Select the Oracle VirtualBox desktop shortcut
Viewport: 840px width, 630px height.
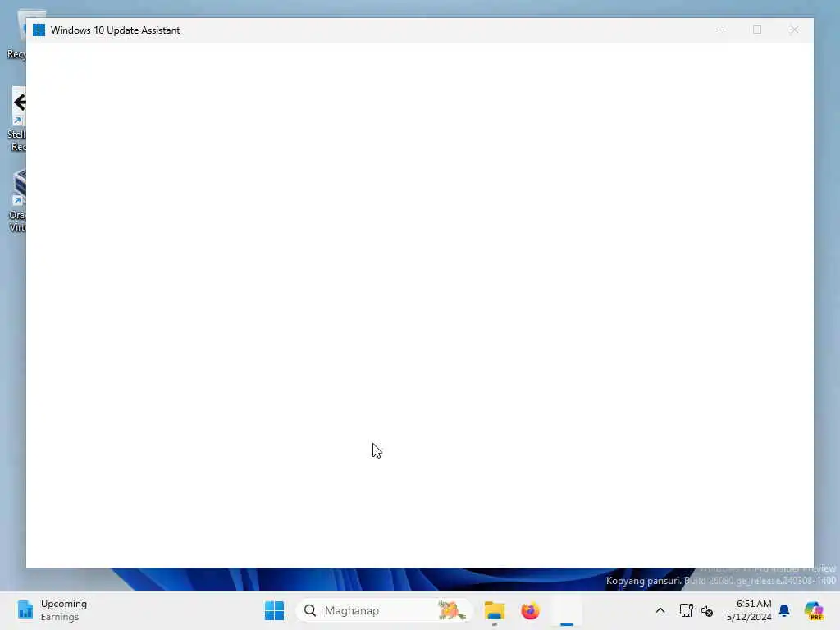click(x=16, y=200)
